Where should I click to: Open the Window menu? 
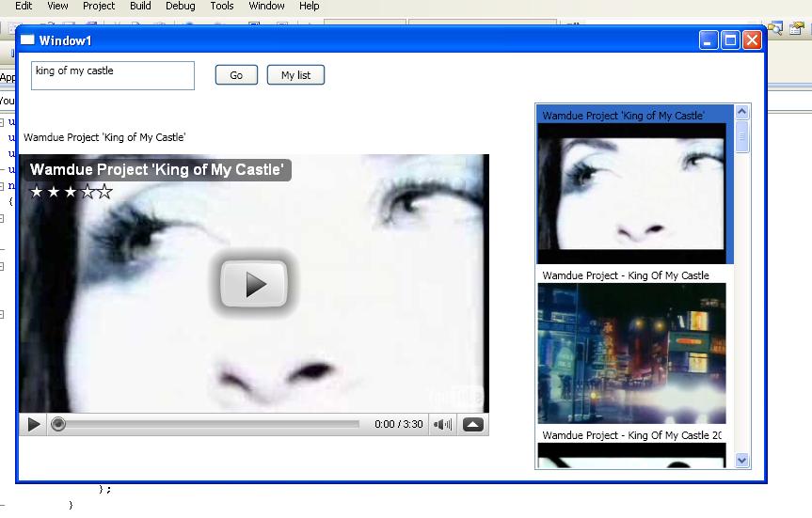(x=266, y=6)
